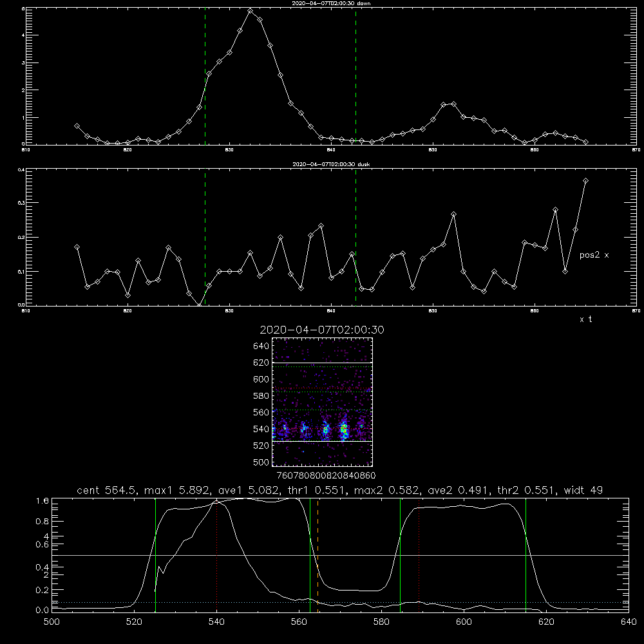Viewport: 644px width, 644px height.
Task: Click the '540' x-axis label of bottom plot
Action: click(216, 622)
